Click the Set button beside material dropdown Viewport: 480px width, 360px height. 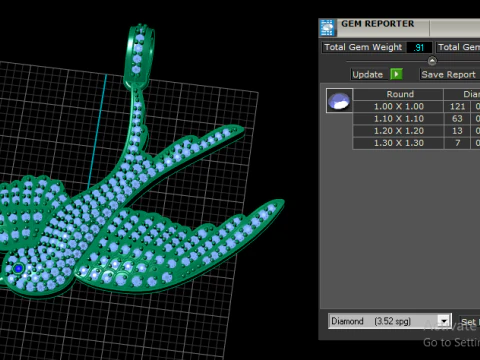pos(469,322)
